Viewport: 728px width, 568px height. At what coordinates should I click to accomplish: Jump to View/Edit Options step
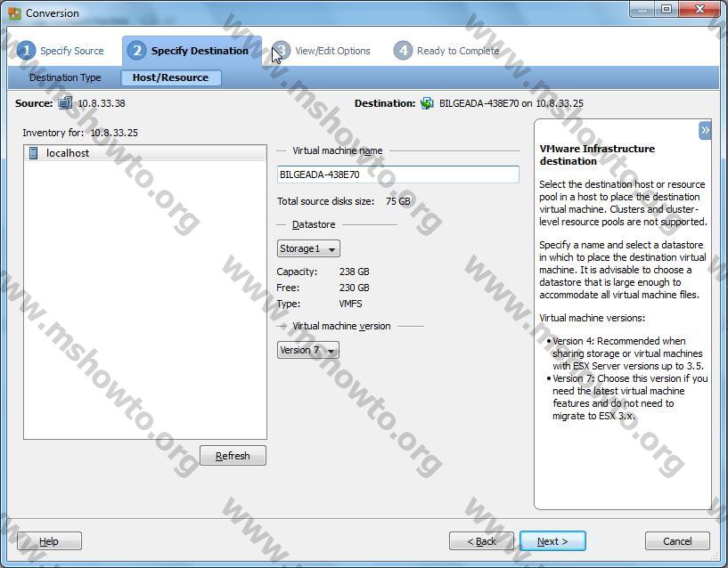click(333, 51)
